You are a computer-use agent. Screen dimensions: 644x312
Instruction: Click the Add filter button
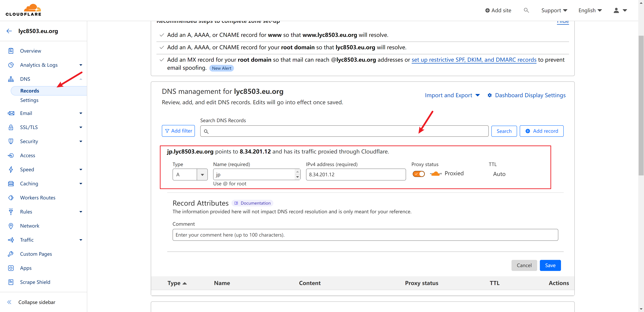point(178,131)
